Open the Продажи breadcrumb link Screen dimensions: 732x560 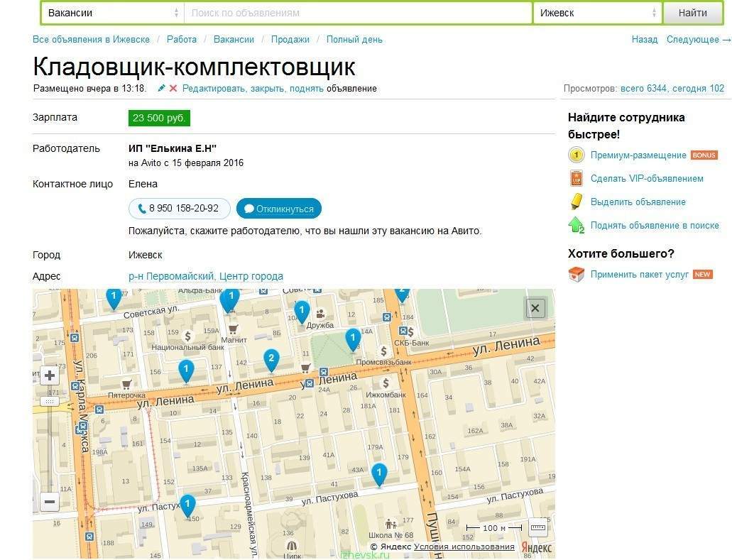290,40
